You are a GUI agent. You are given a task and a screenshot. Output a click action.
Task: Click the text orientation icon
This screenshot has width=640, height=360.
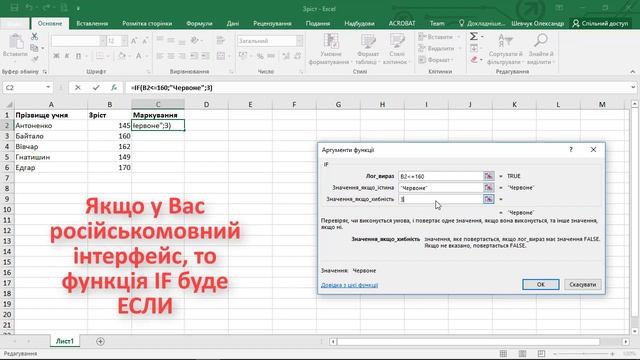tap(194, 40)
